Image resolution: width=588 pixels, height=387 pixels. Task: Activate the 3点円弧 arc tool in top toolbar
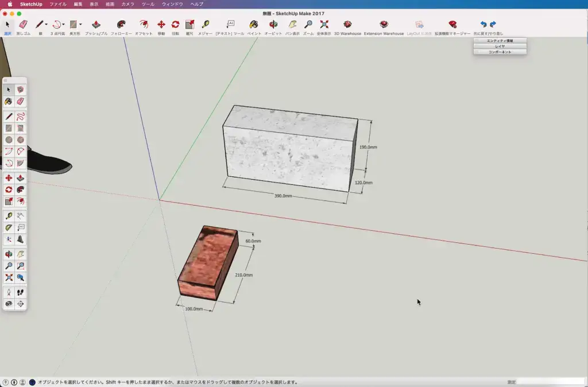tap(57, 25)
